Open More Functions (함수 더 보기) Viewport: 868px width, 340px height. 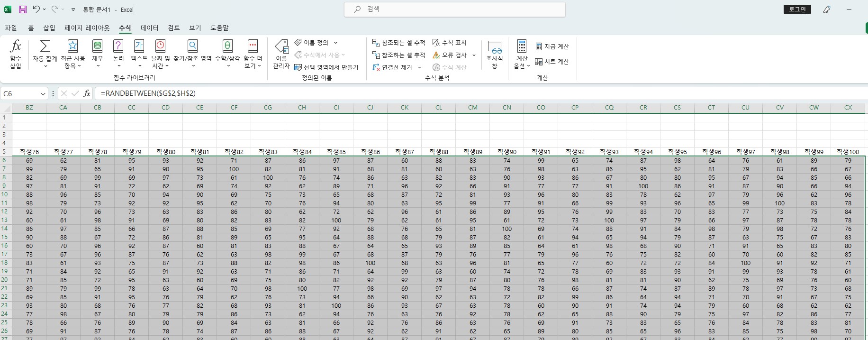coord(253,54)
